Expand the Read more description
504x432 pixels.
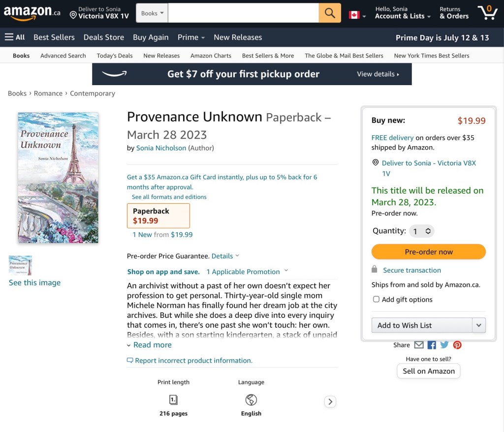click(x=152, y=345)
